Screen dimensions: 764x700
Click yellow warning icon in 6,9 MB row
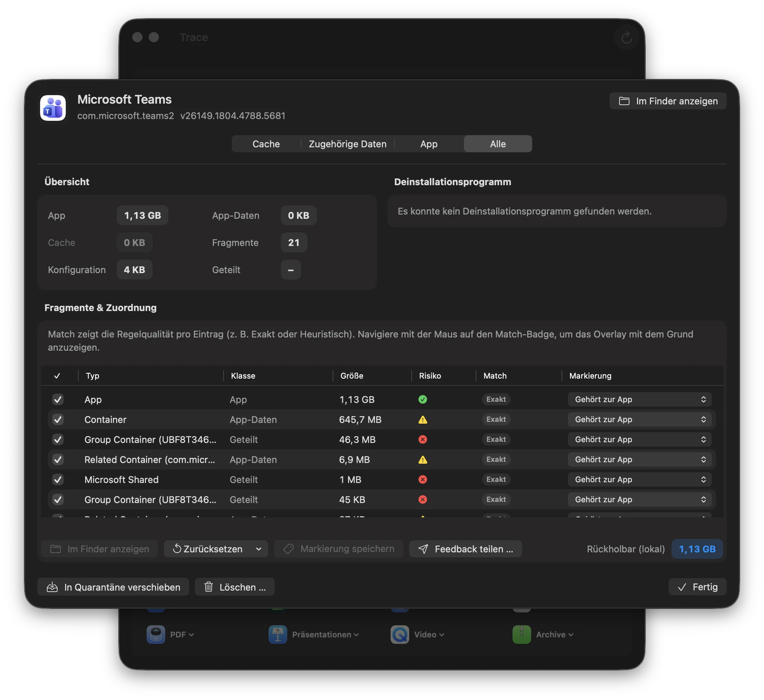click(422, 459)
